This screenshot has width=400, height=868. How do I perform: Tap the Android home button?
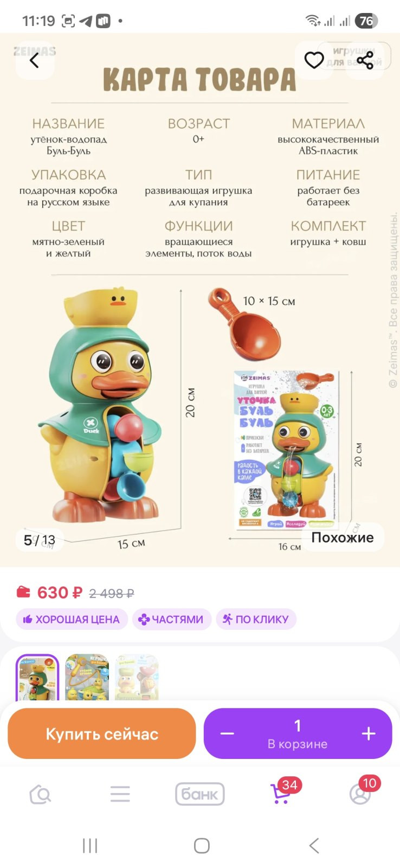point(202,845)
